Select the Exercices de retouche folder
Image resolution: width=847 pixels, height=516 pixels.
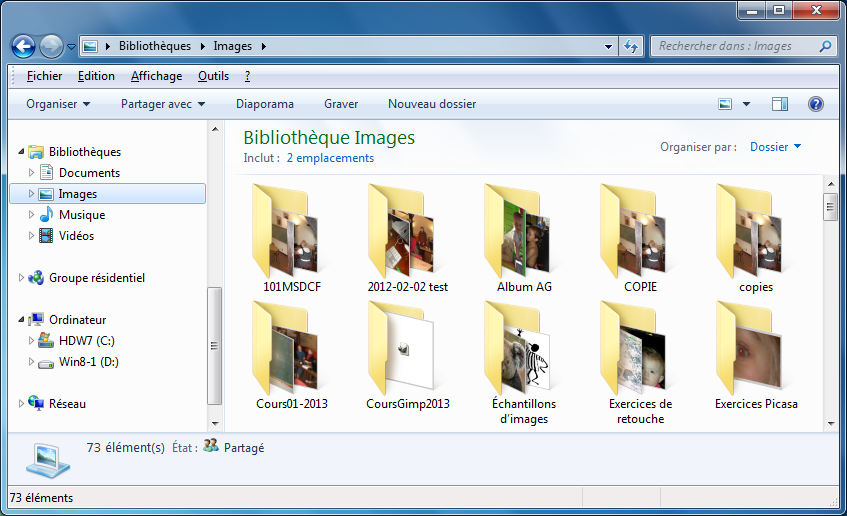click(640, 363)
